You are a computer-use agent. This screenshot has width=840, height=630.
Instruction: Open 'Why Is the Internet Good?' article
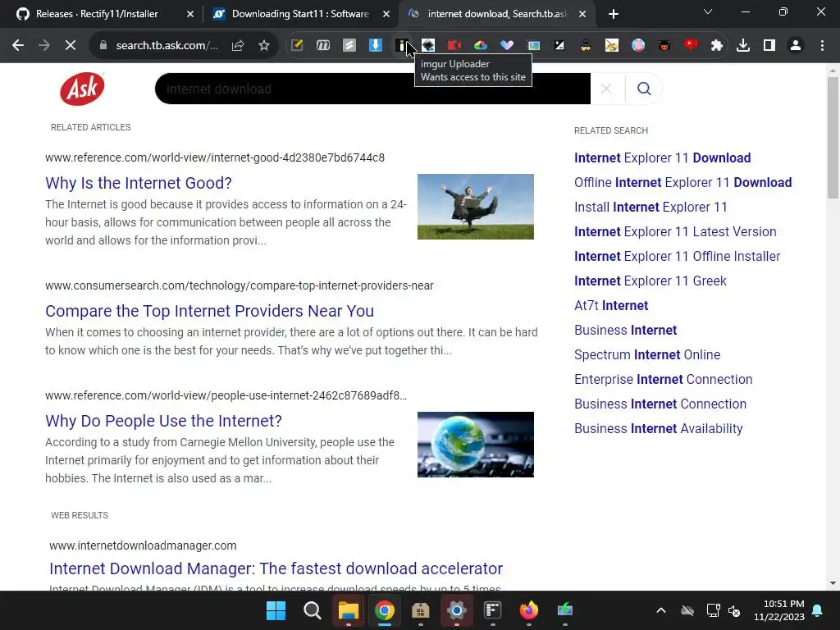pyautogui.click(x=139, y=183)
